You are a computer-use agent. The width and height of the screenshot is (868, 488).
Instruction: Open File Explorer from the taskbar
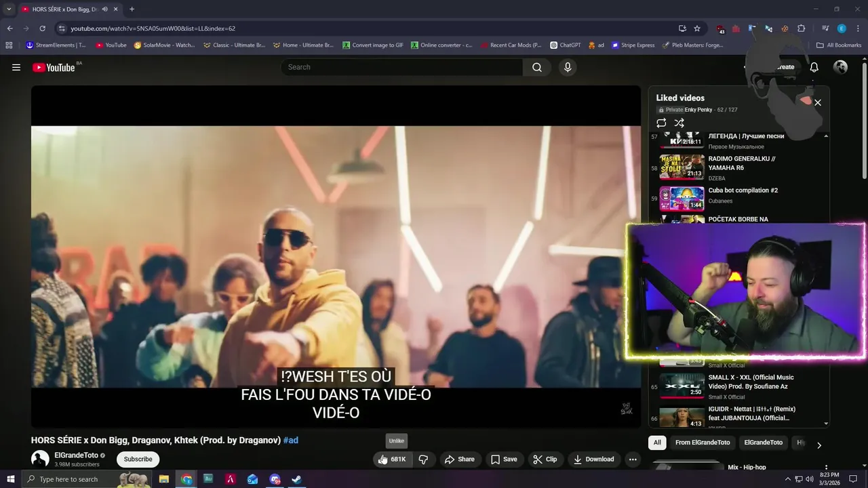tap(164, 479)
